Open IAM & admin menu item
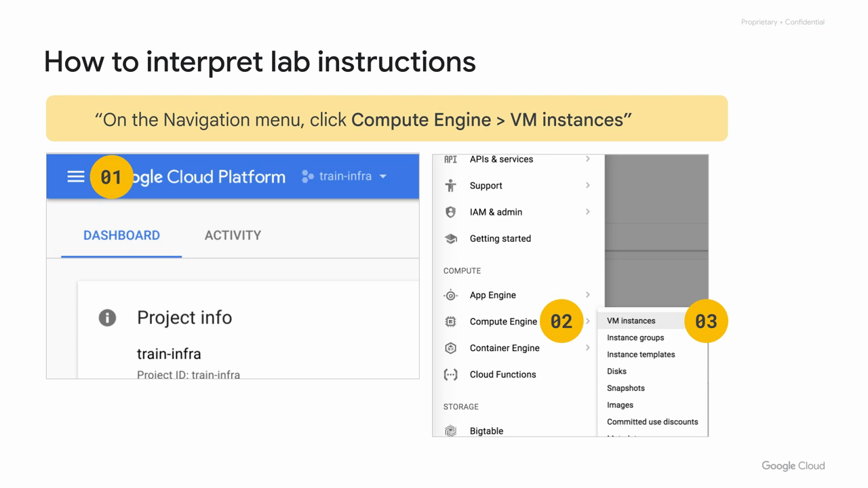This screenshot has height=488, width=868. 496,212
